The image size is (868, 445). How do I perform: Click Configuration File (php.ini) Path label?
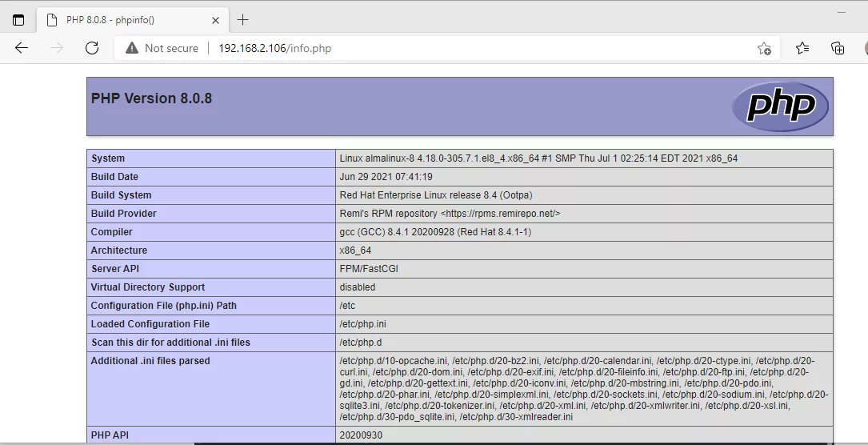164,306
